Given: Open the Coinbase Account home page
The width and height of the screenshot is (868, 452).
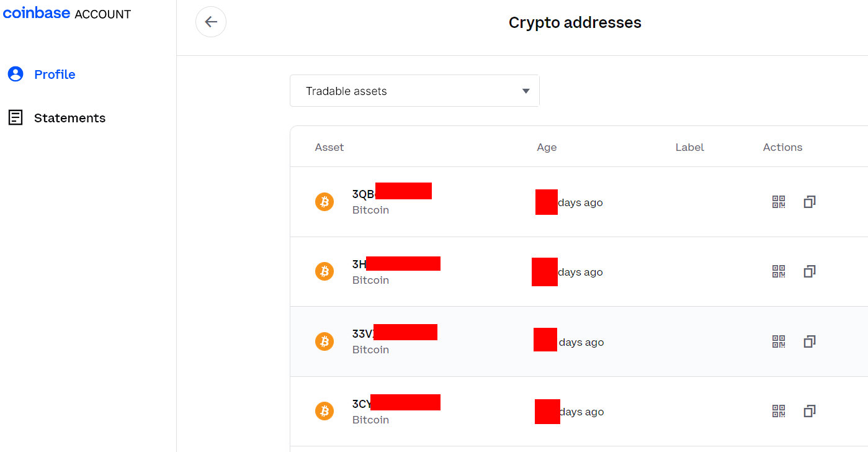Looking at the screenshot, I should 66,12.
